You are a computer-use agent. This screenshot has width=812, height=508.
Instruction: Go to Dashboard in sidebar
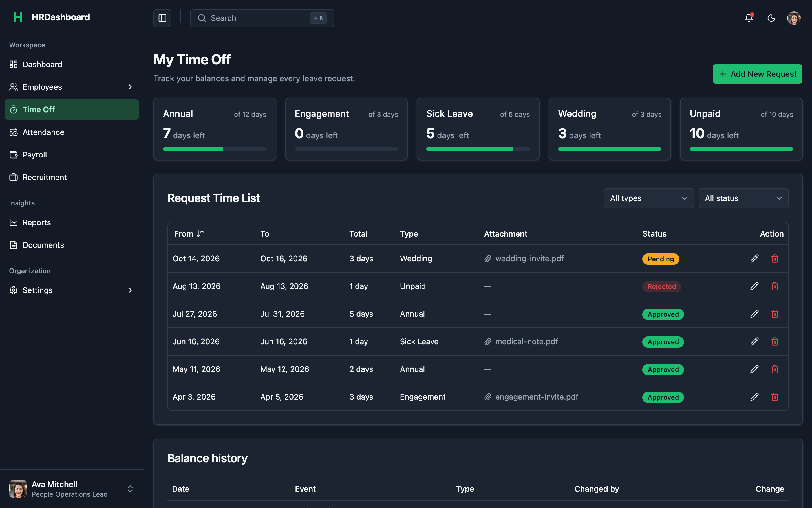click(72, 65)
